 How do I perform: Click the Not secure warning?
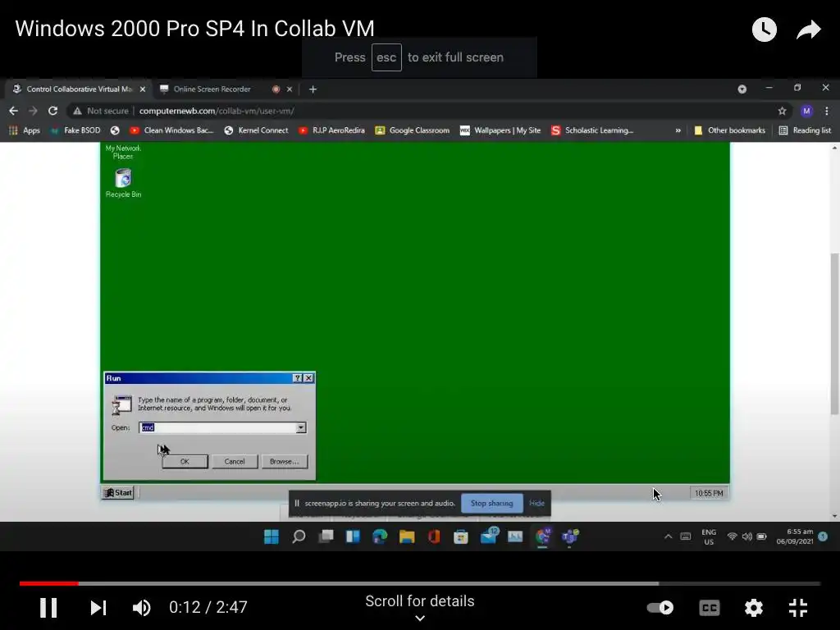(x=101, y=111)
